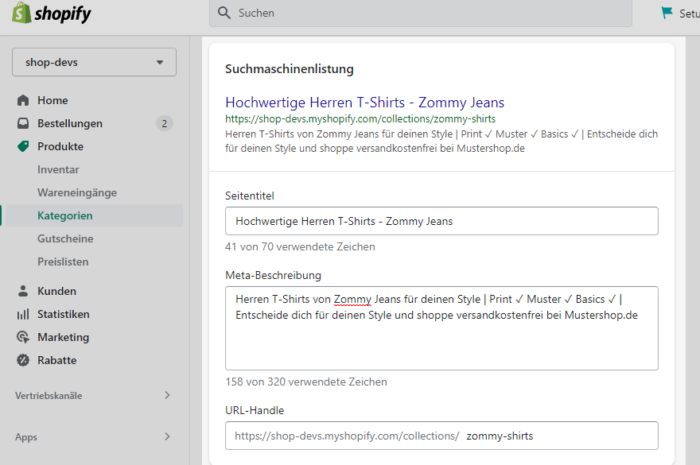This screenshot has height=465, width=700.
Task: Click into the Meta-Beschreibung text area
Action: coord(442,328)
